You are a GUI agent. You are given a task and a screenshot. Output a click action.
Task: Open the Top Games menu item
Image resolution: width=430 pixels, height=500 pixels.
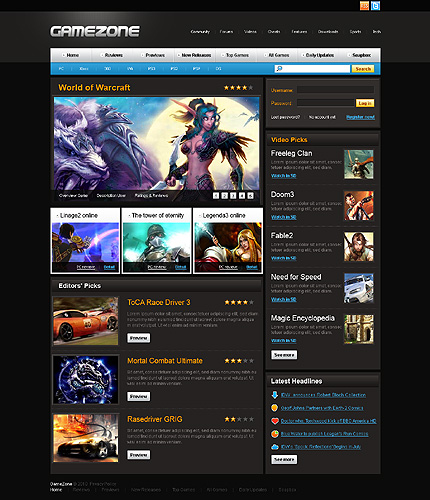(x=236, y=55)
